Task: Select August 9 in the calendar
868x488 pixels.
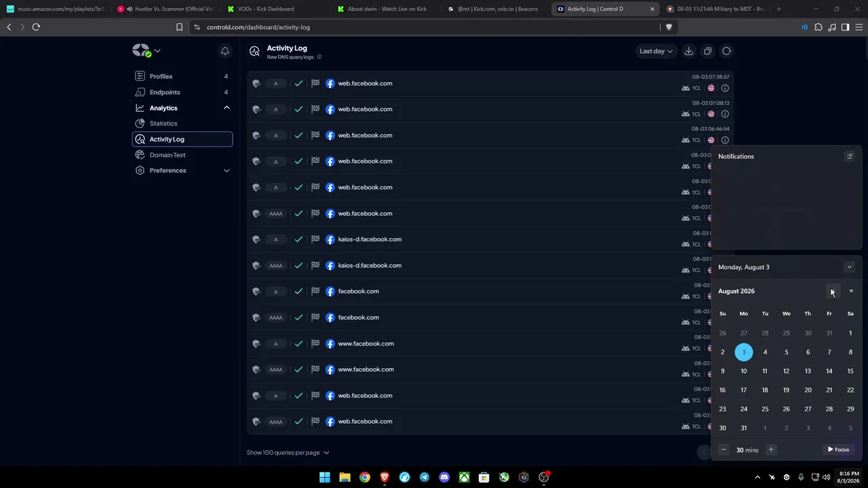Action: tap(722, 371)
